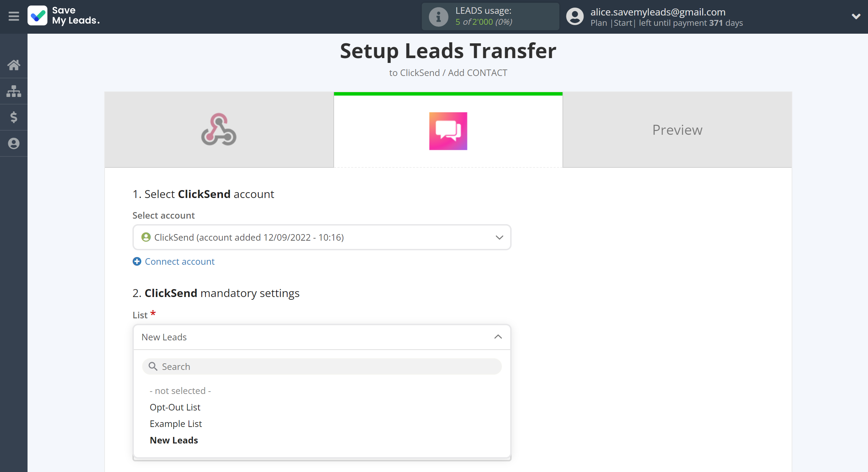Click the blue plus icon beside Connect account

pos(137,261)
